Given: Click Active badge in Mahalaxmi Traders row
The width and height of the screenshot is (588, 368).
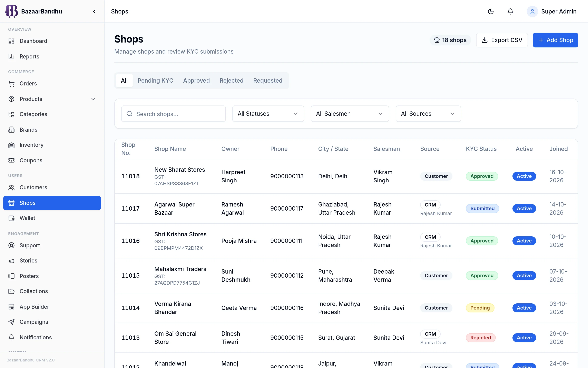Looking at the screenshot, I should click(x=524, y=276).
